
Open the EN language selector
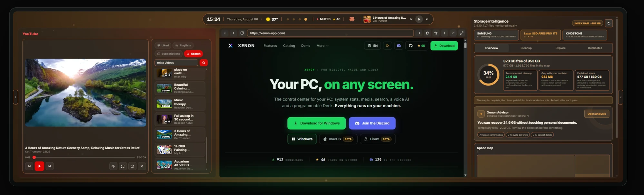[372, 46]
